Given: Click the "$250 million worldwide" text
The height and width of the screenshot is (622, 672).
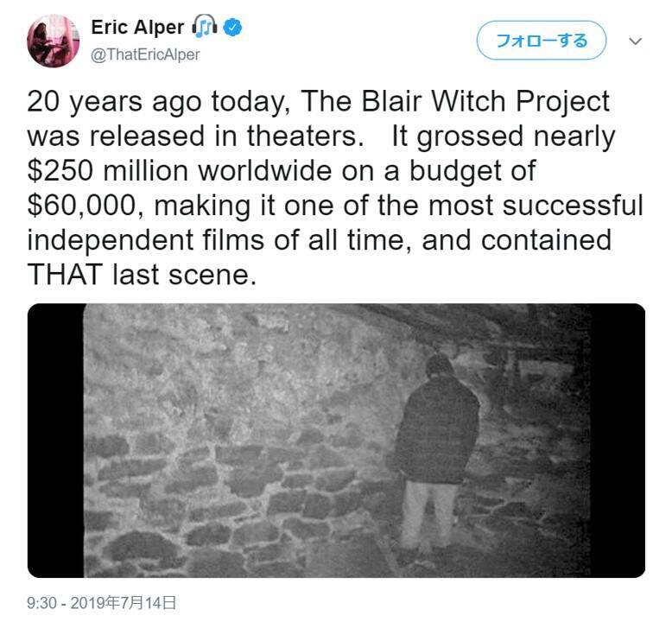Looking at the screenshot, I should click(180, 170).
